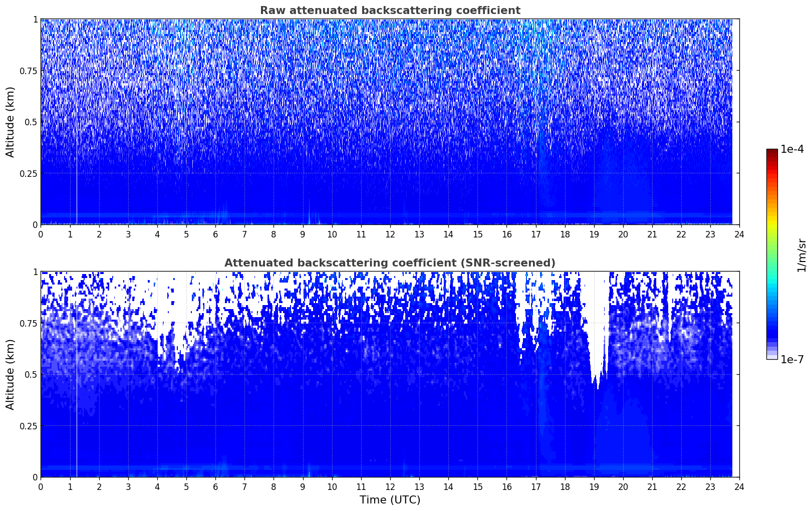Select the "1/m/sr" colorbar unit label
Screen dimensions: 812x511
[x=801, y=254]
